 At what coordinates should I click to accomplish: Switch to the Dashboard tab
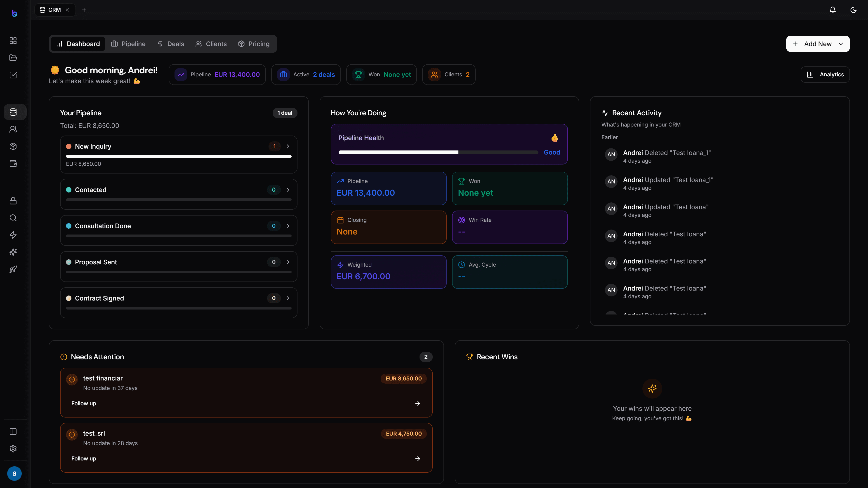[78, 44]
